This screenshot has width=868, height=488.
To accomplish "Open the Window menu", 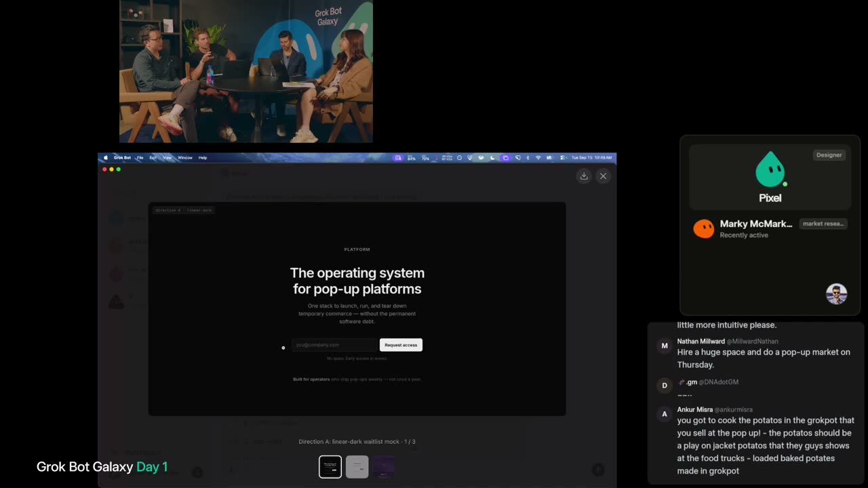I will pos(185,158).
